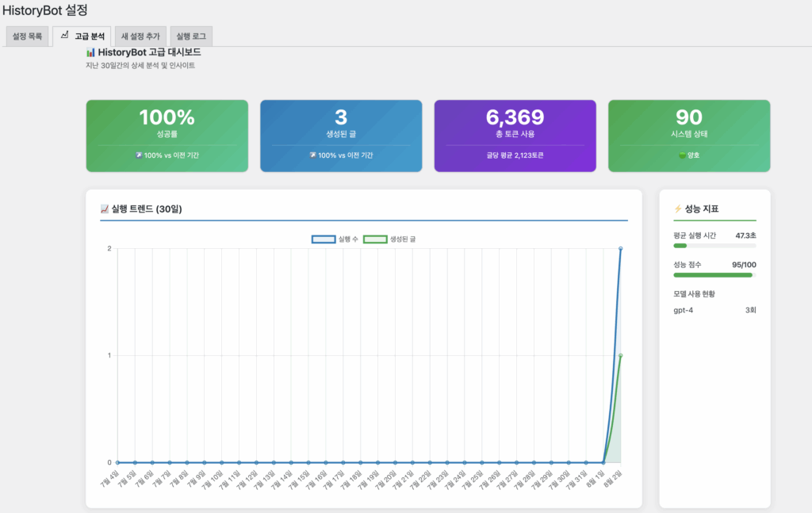812x513 pixels.
Task: Select the 고급 분석 tab
Action: (82, 36)
